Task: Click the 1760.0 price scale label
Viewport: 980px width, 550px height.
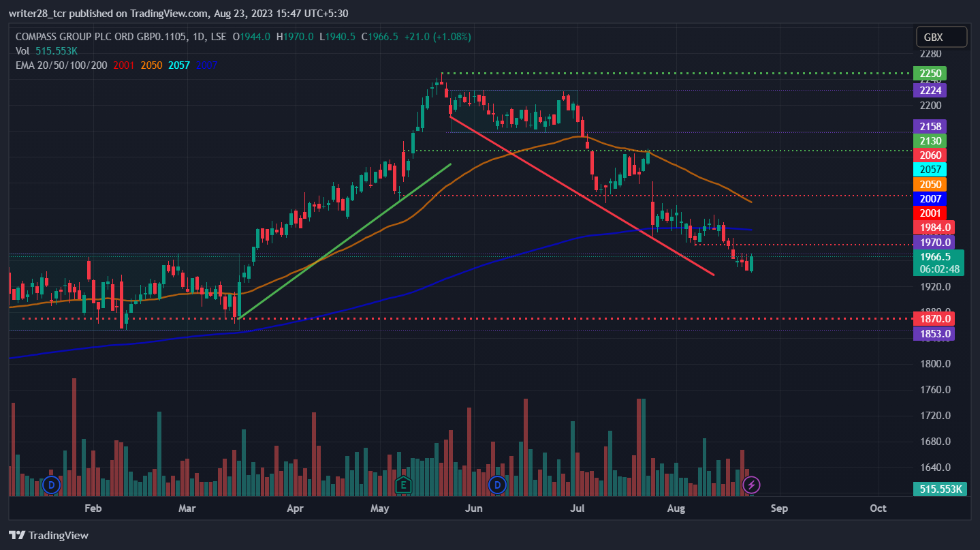Action: [x=934, y=390]
